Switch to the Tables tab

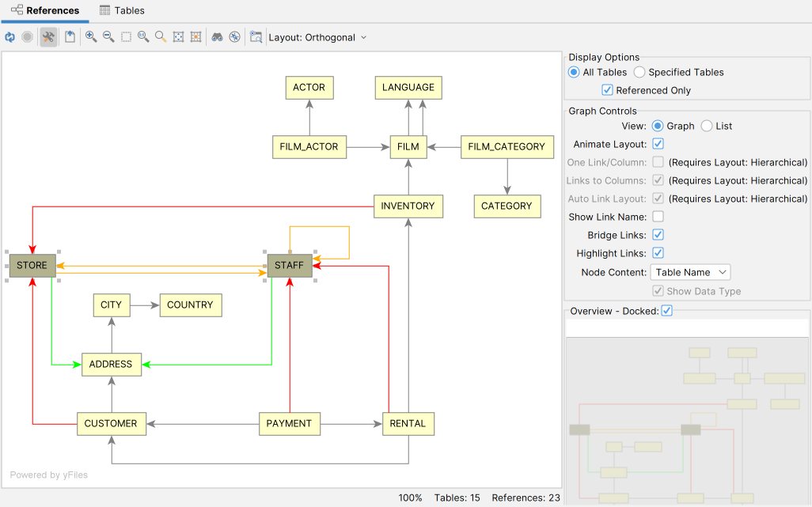[121, 10]
